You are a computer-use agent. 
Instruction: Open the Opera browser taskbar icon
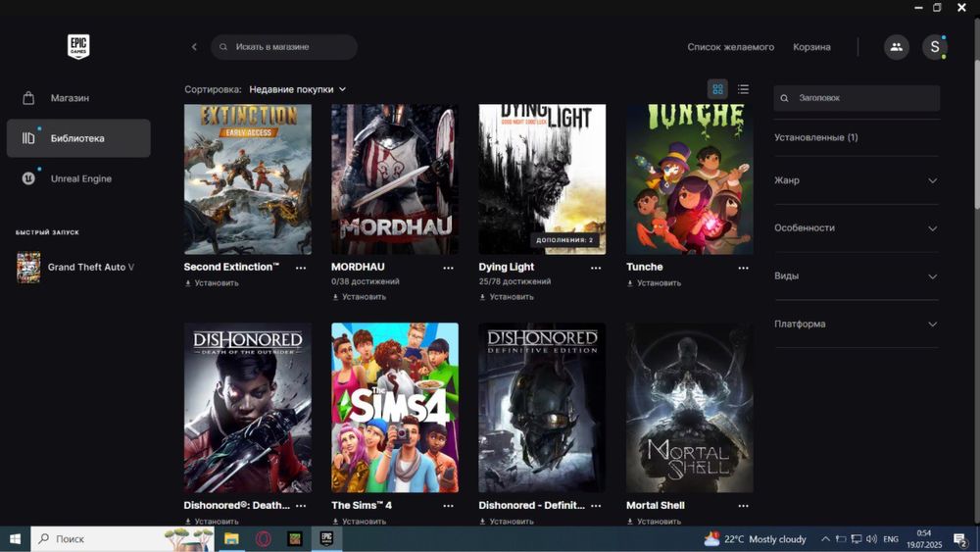coord(263,539)
